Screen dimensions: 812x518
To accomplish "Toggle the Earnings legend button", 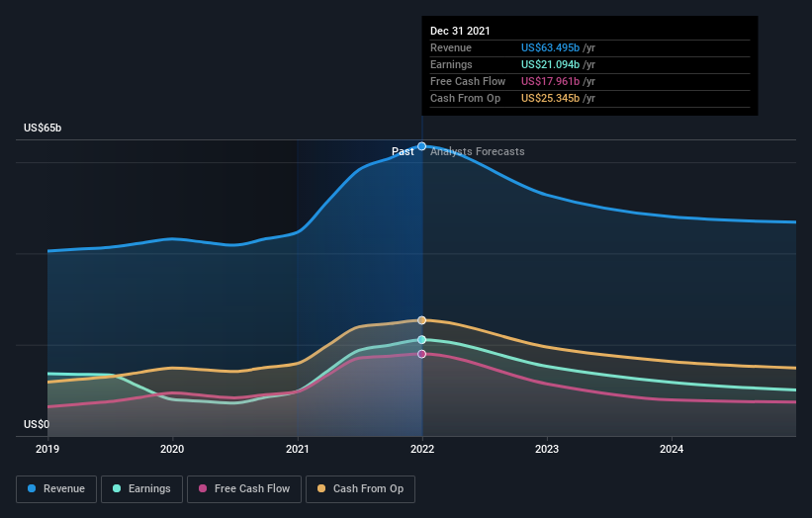I will pyautogui.click(x=141, y=489).
